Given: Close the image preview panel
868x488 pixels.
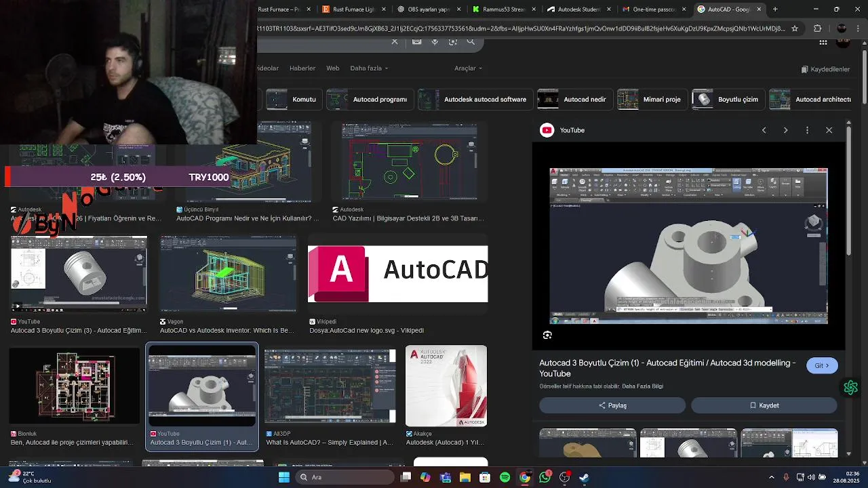Looking at the screenshot, I should tap(829, 130).
